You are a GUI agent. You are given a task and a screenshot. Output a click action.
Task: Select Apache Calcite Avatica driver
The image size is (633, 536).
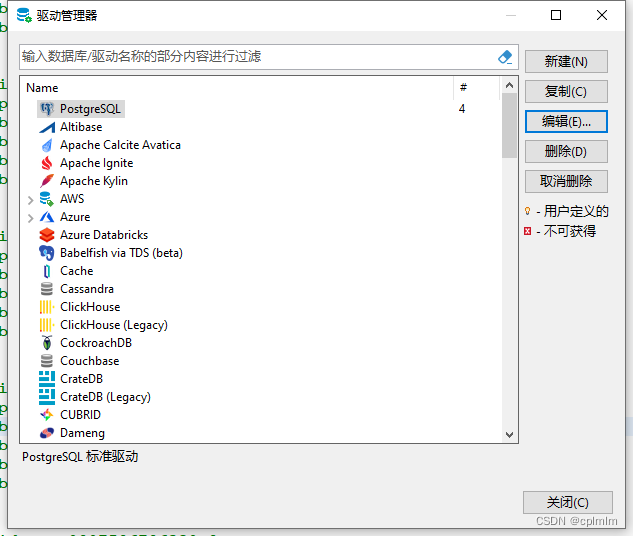[120, 145]
